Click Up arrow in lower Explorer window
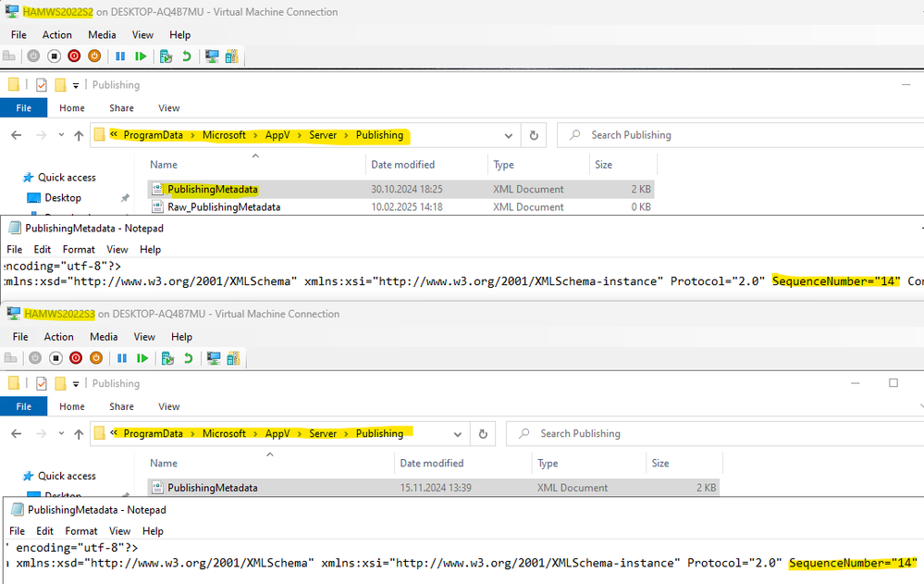 [x=79, y=433]
